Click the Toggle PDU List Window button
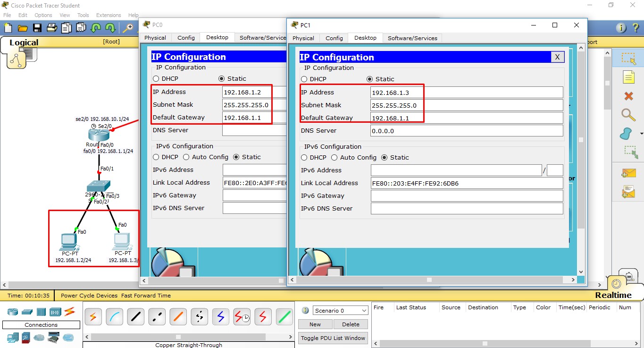This screenshot has width=644, height=348. pyautogui.click(x=333, y=338)
